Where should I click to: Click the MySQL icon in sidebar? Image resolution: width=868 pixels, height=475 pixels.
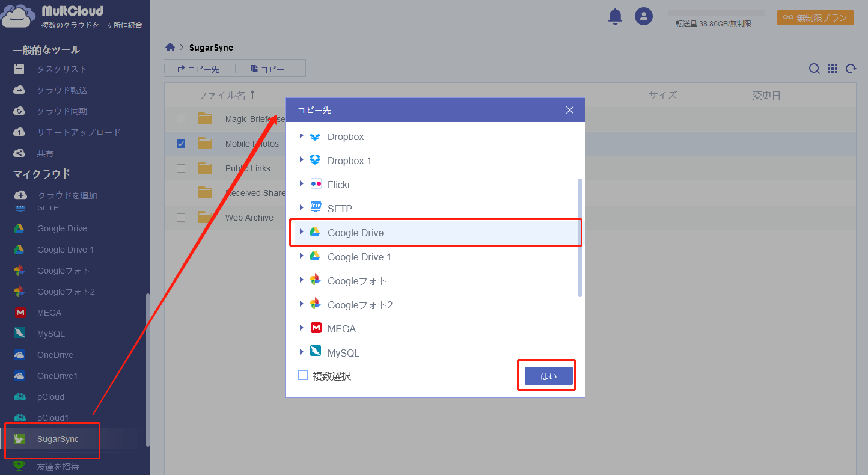(x=20, y=334)
